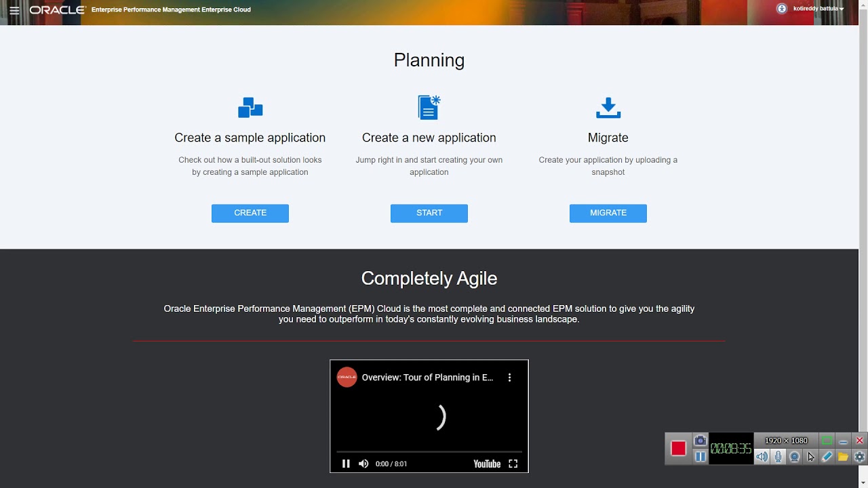
Task: Expand the kotireddy battula user menu
Action: (818, 9)
